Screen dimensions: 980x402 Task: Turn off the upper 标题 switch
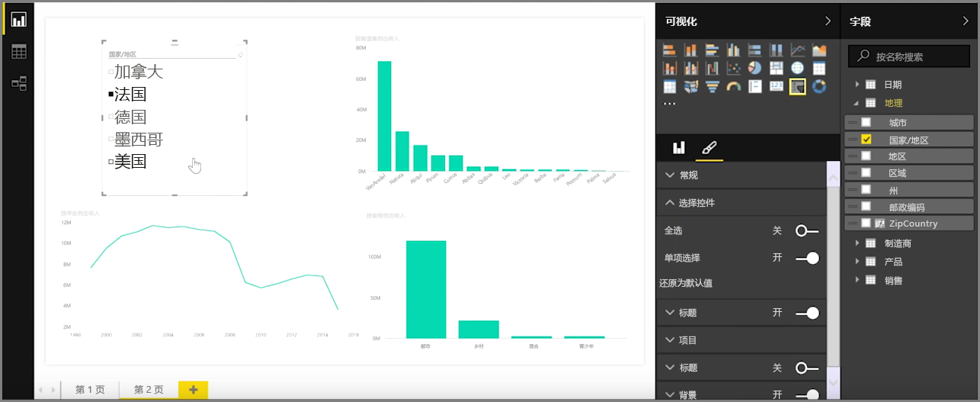806,313
